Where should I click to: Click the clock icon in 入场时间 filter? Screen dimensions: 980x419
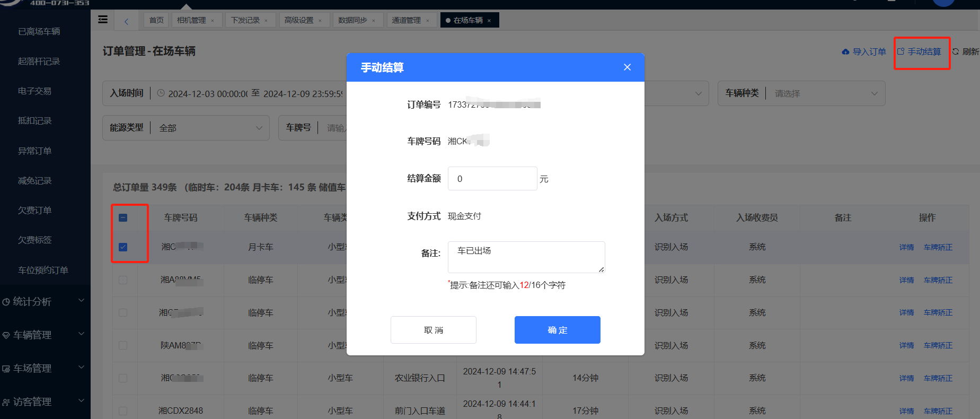161,93
